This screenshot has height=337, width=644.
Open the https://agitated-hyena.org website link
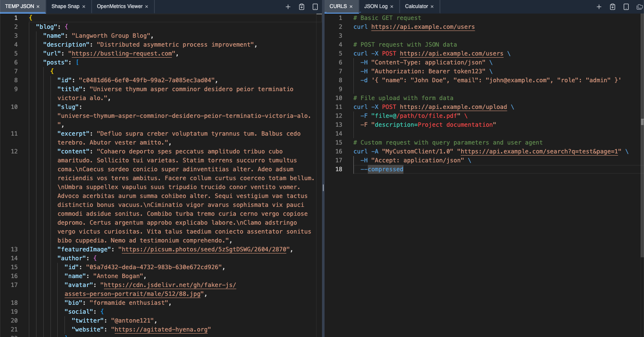(161, 329)
